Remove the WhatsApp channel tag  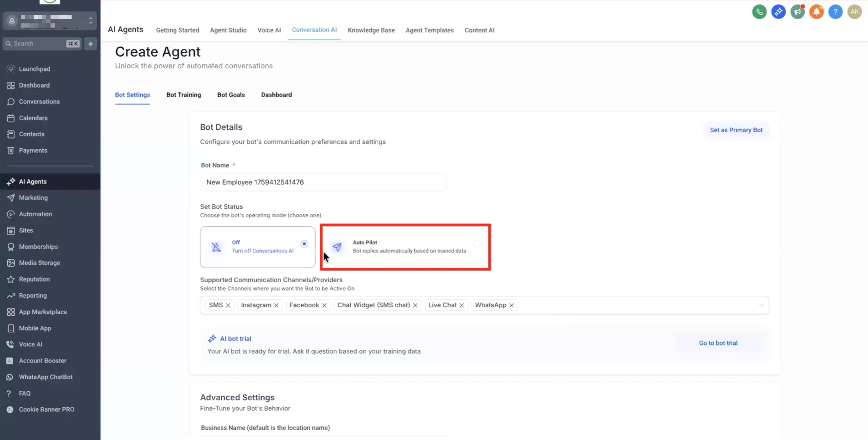pyautogui.click(x=511, y=305)
